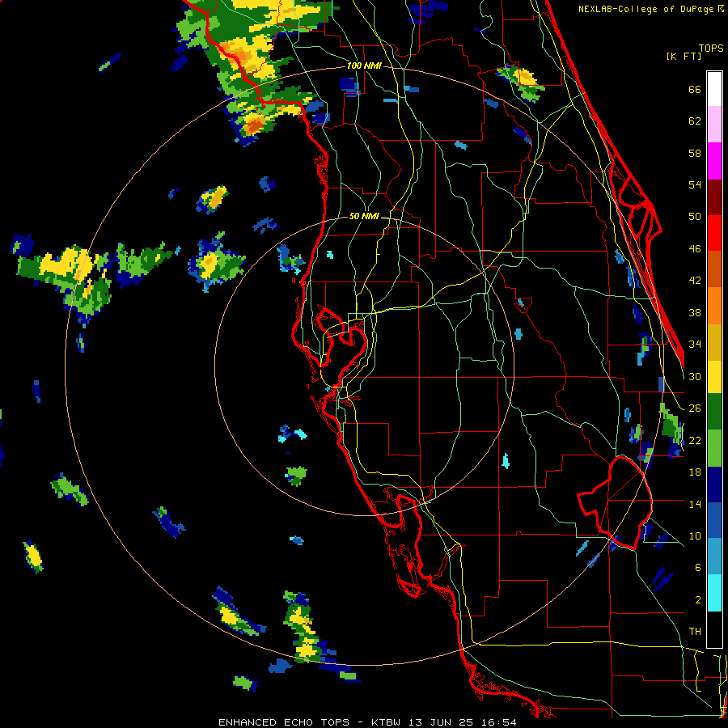Click the light green legend swatch

click(x=714, y=448)
